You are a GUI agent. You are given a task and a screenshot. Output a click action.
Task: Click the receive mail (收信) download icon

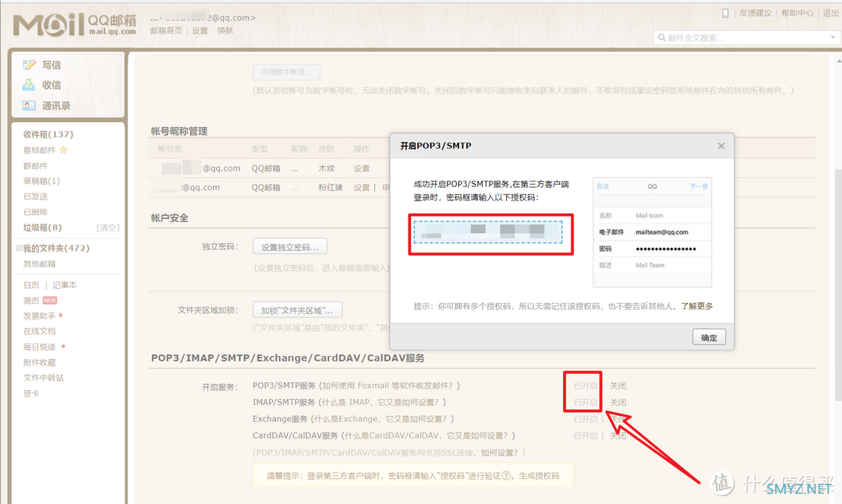[x=29, y=85]
